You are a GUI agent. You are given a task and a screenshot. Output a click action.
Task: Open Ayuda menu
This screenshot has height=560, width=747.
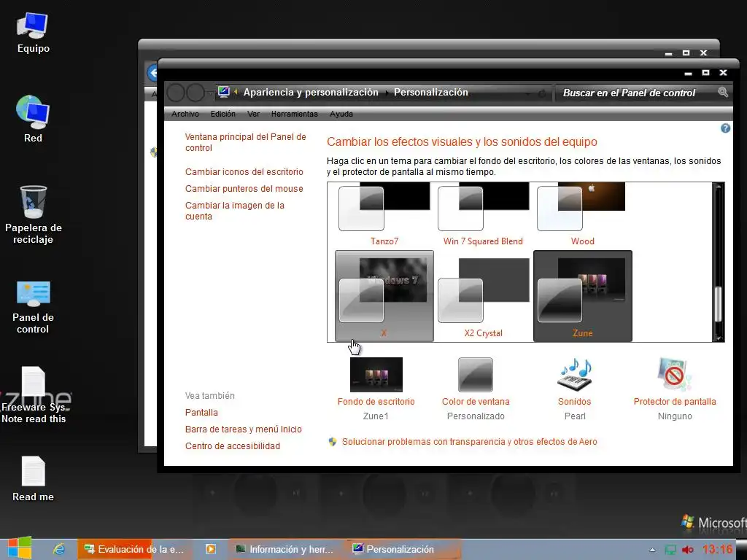click(x=341, y=114)
